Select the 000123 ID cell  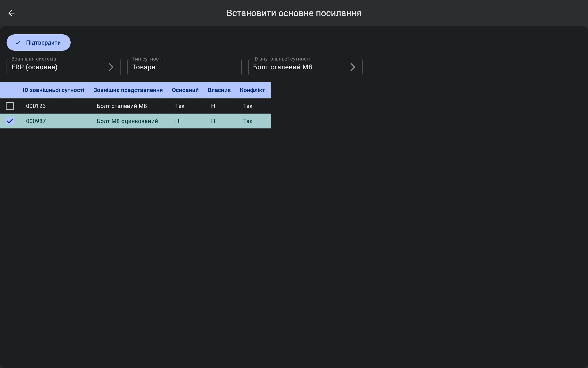point(36,106)
